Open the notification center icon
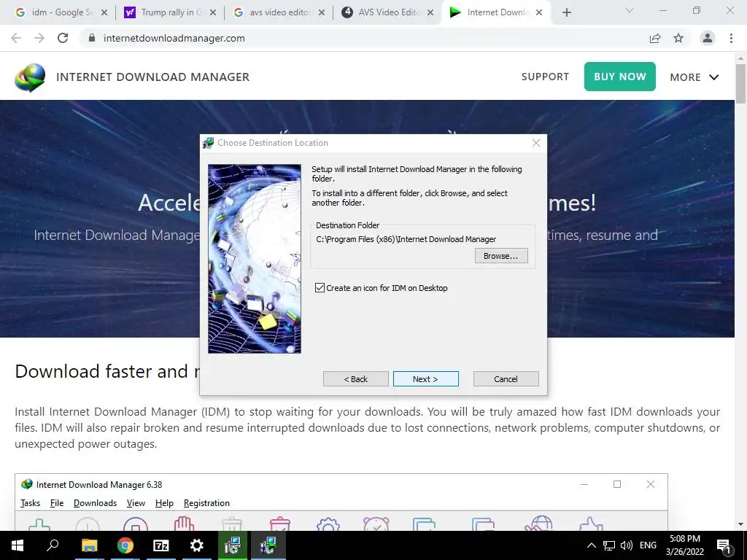 [x=723, y=545]
